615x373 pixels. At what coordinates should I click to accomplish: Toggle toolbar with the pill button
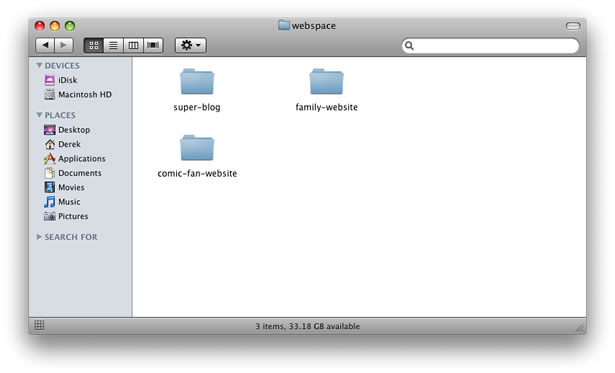coord(573,26)
